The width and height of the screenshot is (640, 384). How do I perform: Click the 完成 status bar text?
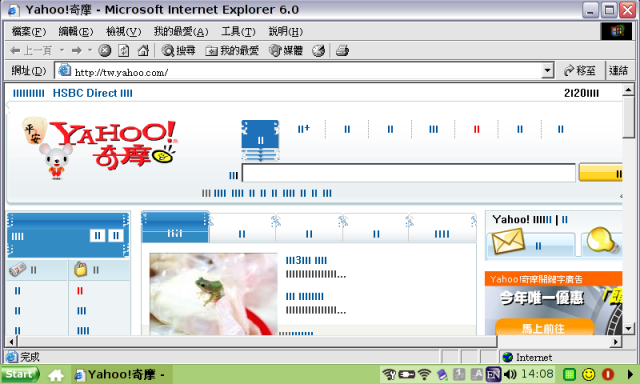click(30, 357)
